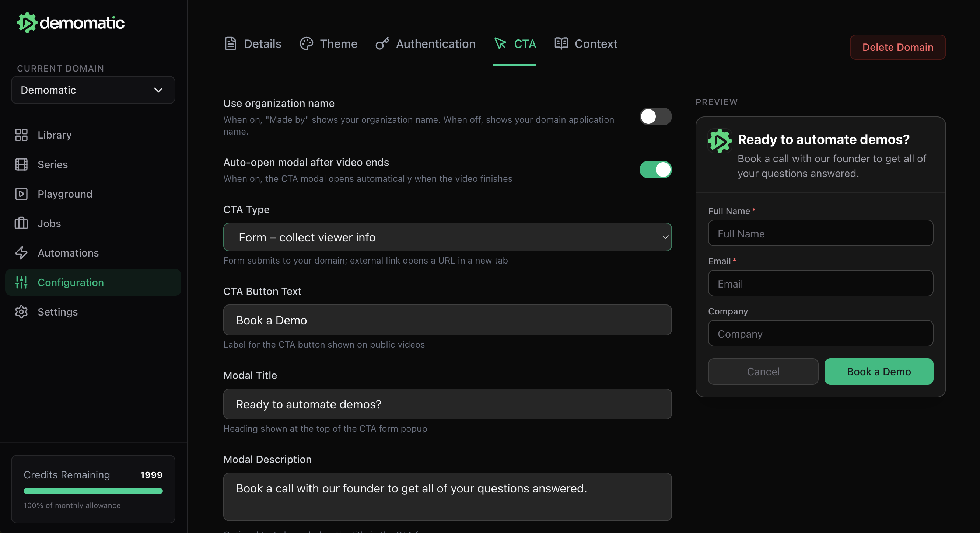This screenshot has width=980, height=533.
Task: Go to the Context tab
Action: point(585,44)
